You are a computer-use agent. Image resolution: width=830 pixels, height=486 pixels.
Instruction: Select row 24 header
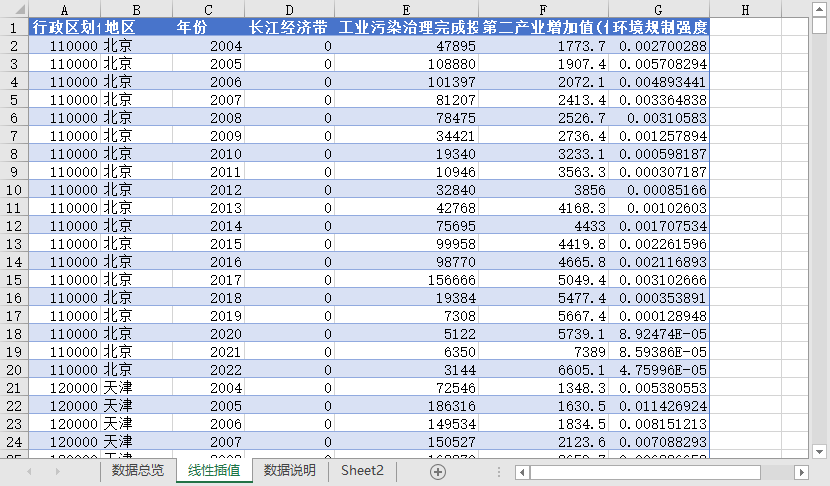click(x=14, y=442)
